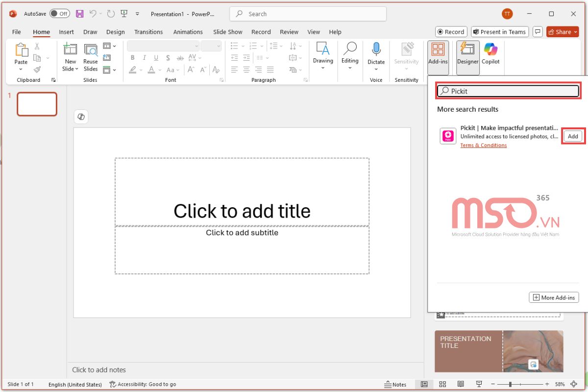Open Section dropdown in Slides group
The height and width of the screenshot is (392, 588).
coord(109,70)
